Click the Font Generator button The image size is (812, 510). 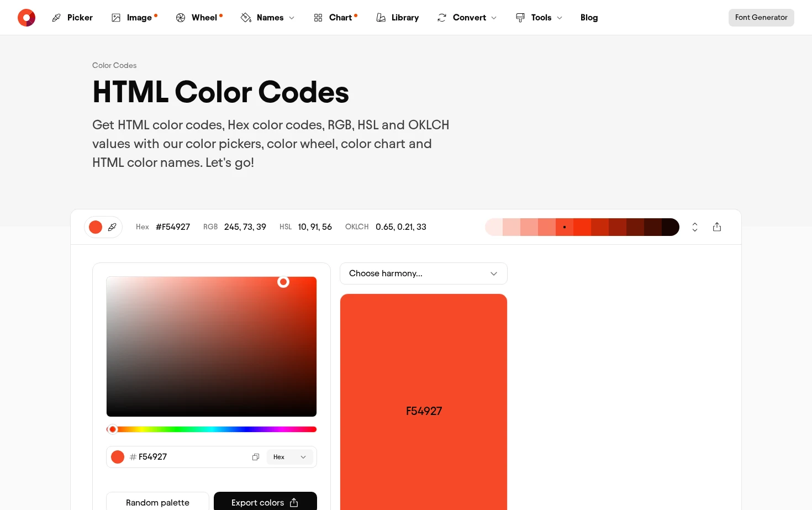(761, 18)
